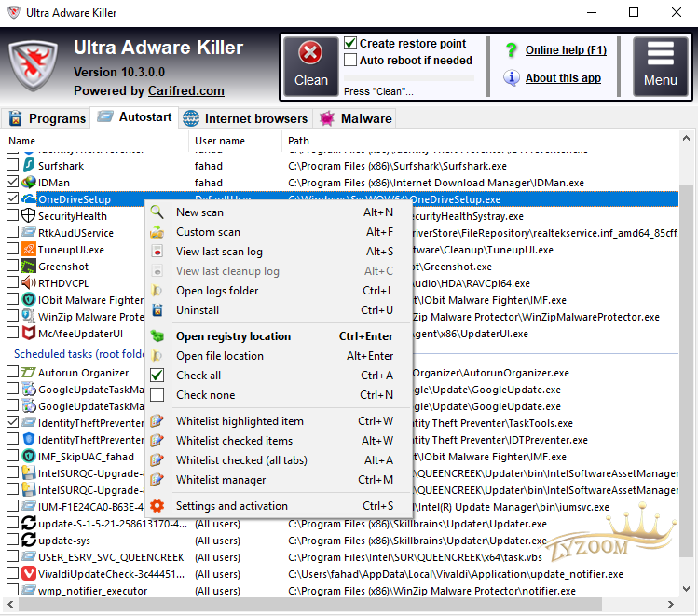Click the IObit Malware Fighter icon
The height and width of the screenshot is (616, 698).
[x=29, y=299]
